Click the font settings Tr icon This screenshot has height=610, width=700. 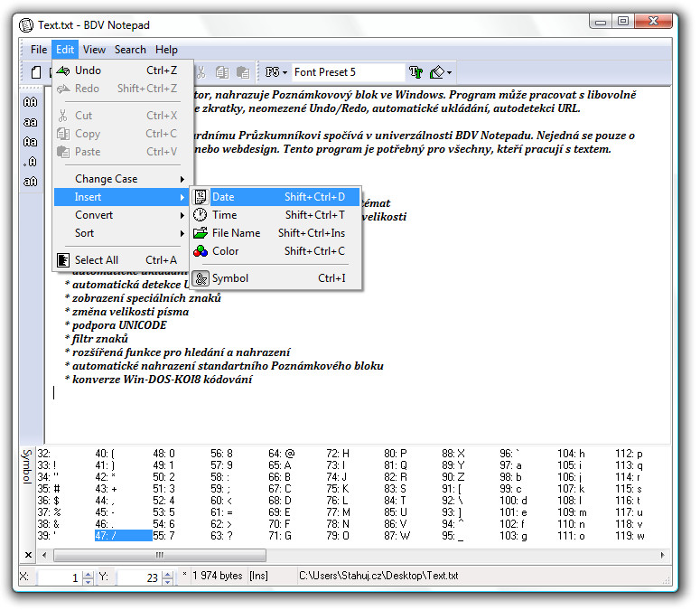pyautogui.click(x=415, y=72)
